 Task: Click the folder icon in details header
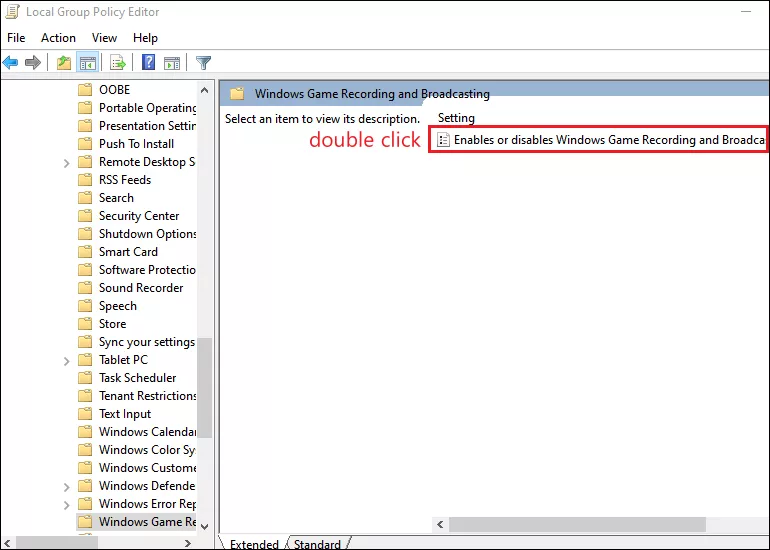coord(237,94)
